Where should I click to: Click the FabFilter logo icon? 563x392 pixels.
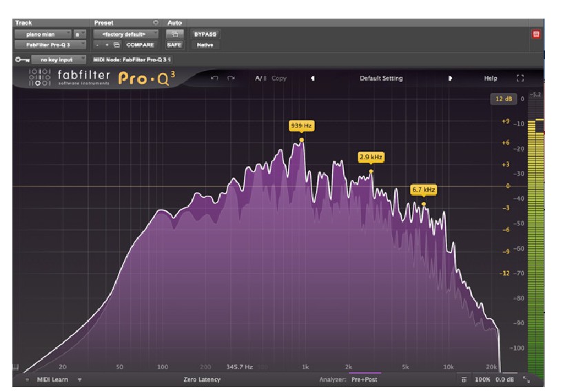(39, 78)
